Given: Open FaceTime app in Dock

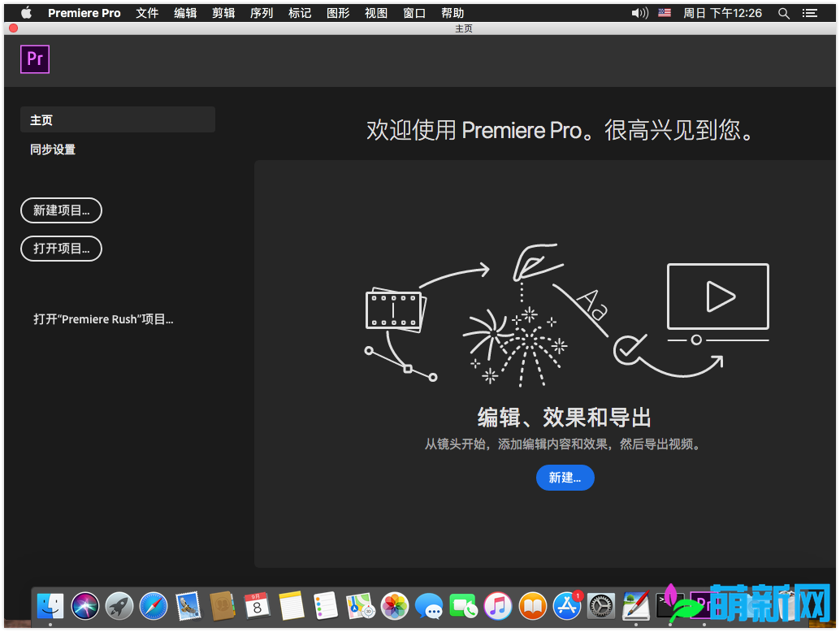Looking at the screenshot, I should coord(463,606).
